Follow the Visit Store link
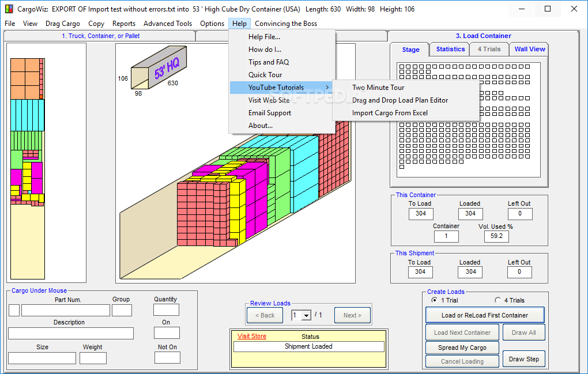The width and height of the screenshot is (588, 374). pyautogui.click(x=251, y=336)
